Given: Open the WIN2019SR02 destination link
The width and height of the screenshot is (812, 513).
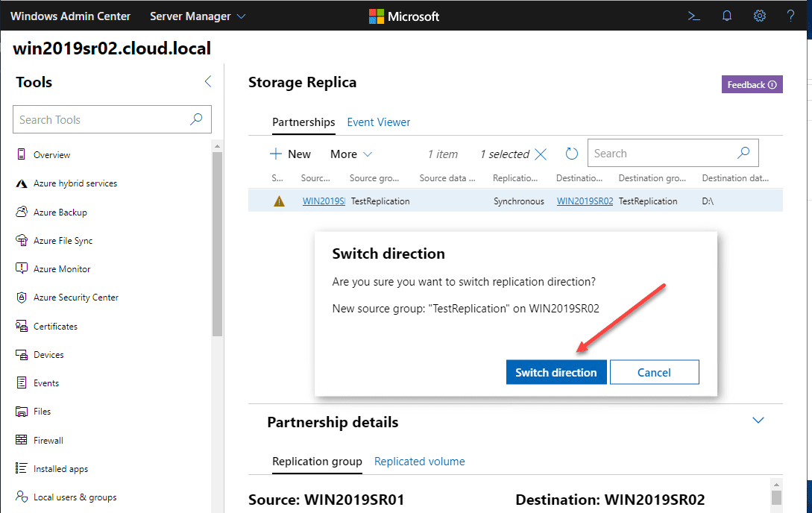Looking at the screenshot, I should [x=585, y=201].
